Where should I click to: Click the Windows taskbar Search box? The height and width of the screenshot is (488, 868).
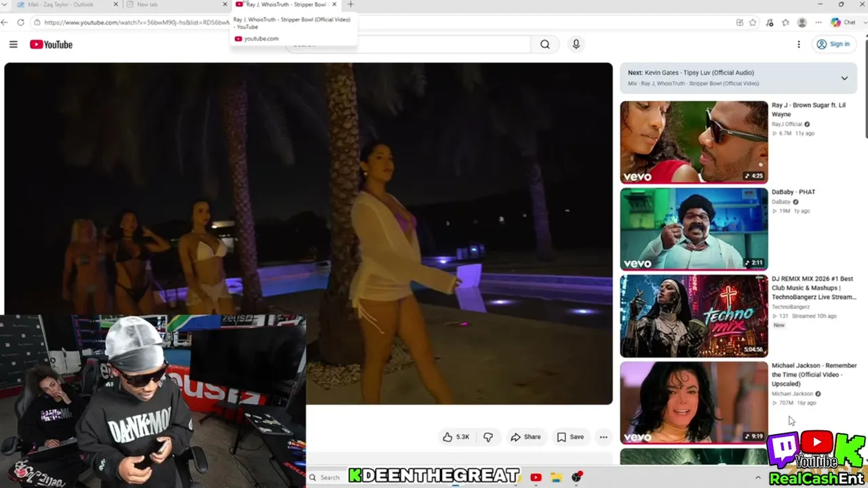325,478
